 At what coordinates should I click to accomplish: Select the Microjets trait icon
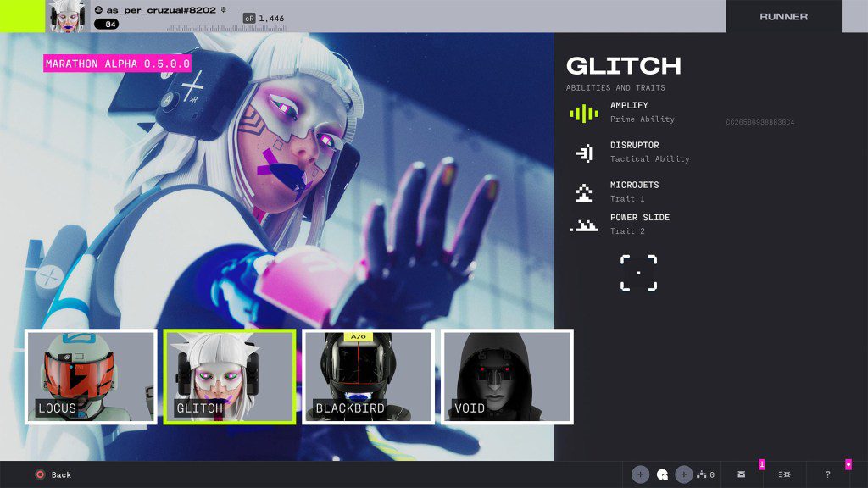click(x=583, y=192)
